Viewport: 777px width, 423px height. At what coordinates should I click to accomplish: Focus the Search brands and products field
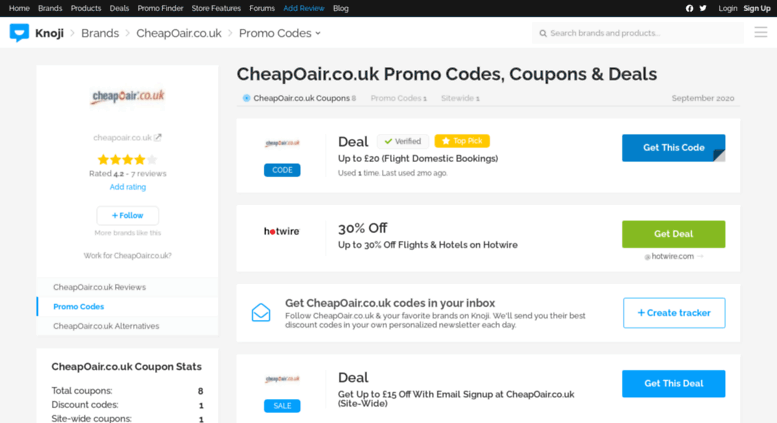(638, 33)
